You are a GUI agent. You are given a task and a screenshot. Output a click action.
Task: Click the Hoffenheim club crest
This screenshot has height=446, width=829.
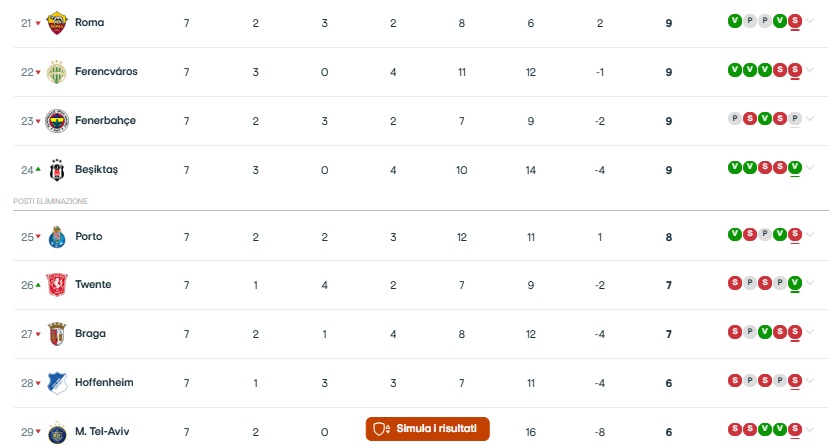(x=57, y=383)
